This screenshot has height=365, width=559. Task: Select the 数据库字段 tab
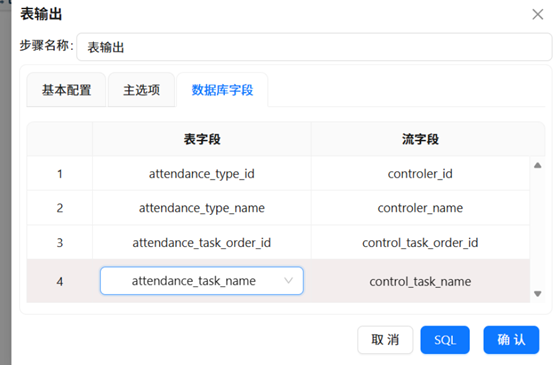[x=222, y=90]
